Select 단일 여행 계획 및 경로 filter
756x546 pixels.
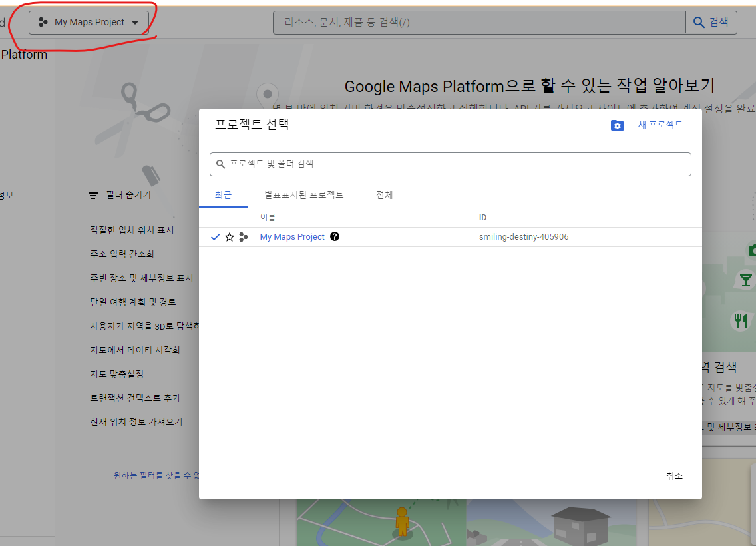coord(133,302)
